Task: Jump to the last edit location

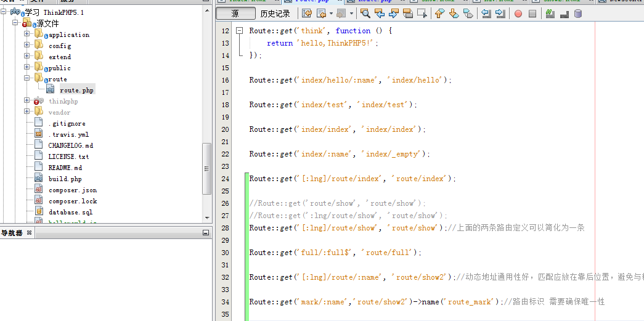Action: point(307,14)
